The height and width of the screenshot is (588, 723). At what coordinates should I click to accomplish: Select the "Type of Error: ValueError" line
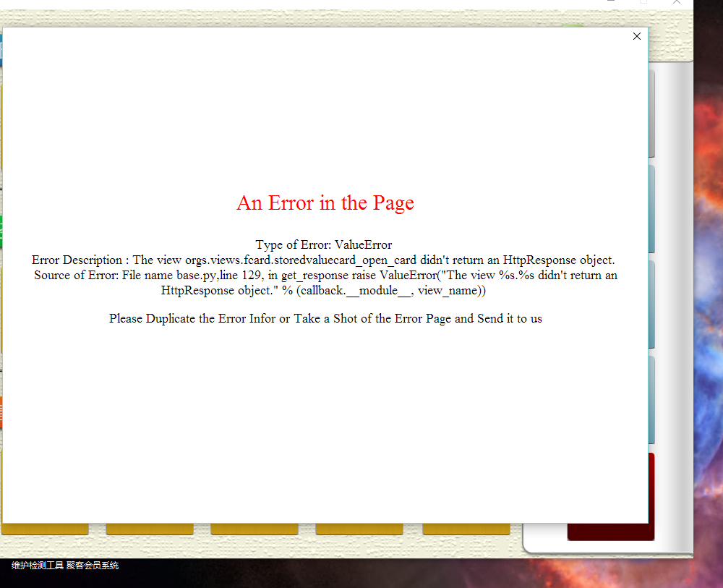324,244
